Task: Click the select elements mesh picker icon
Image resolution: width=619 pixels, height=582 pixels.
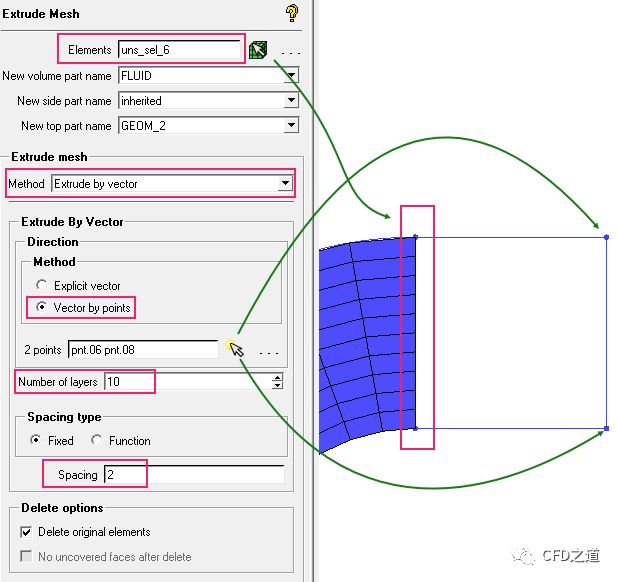Action: coord(258,49)
